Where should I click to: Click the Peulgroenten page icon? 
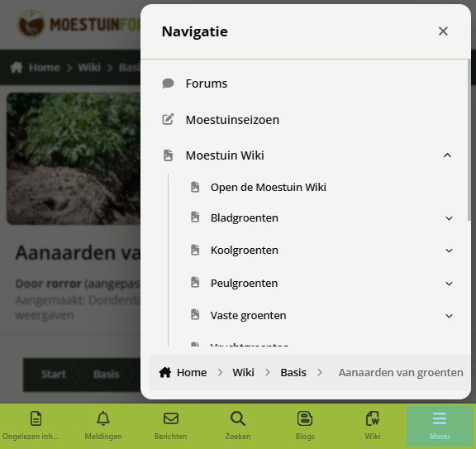point(195,282)
